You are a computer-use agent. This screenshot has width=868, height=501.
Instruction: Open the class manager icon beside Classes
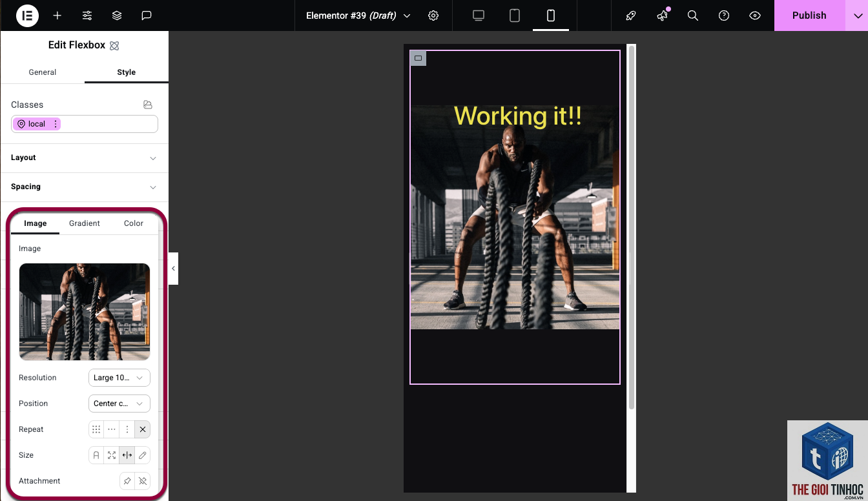148,105
